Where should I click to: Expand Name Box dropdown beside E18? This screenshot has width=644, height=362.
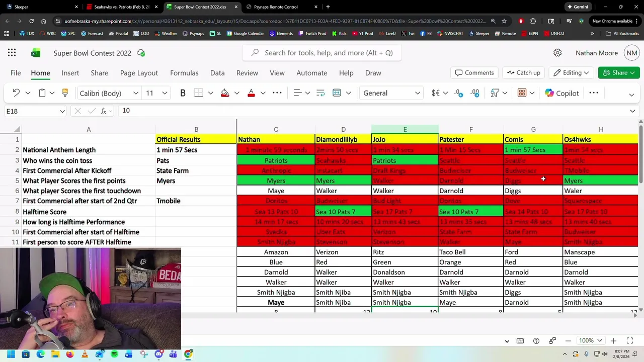click(62, 111)
